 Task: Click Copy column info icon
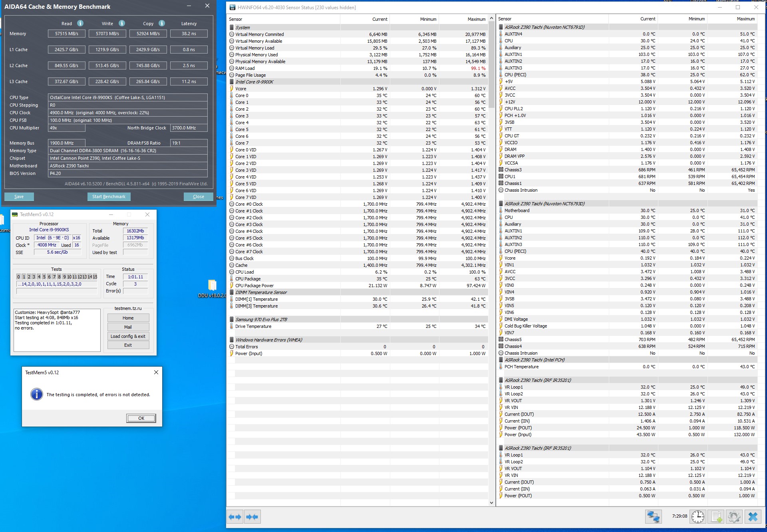[162, 23]
